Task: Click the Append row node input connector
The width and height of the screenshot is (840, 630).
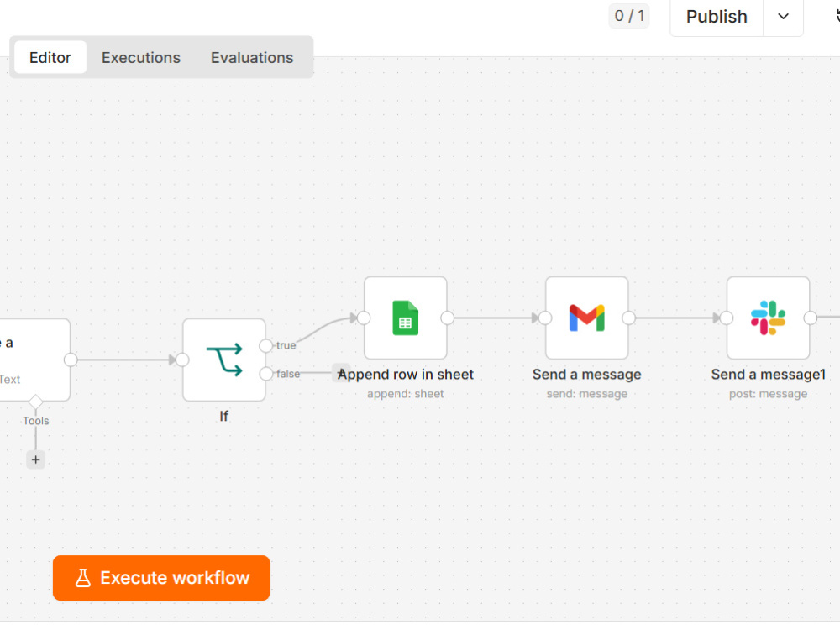Action: 364,318
